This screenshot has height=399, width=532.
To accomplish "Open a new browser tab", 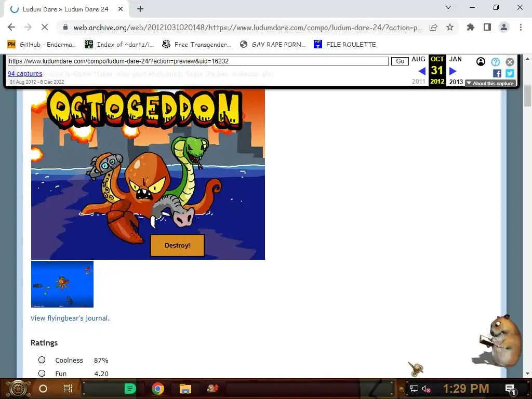I will tap(140, 9).
